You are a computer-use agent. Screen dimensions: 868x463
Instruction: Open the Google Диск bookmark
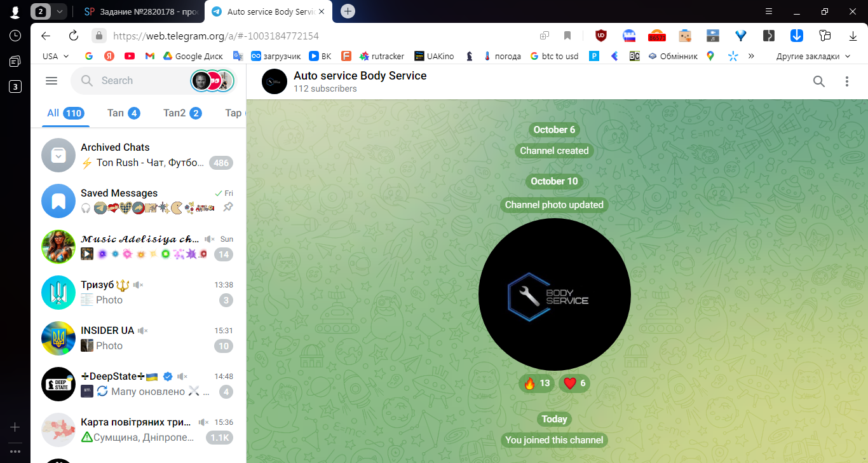click(x=192, y=56)
